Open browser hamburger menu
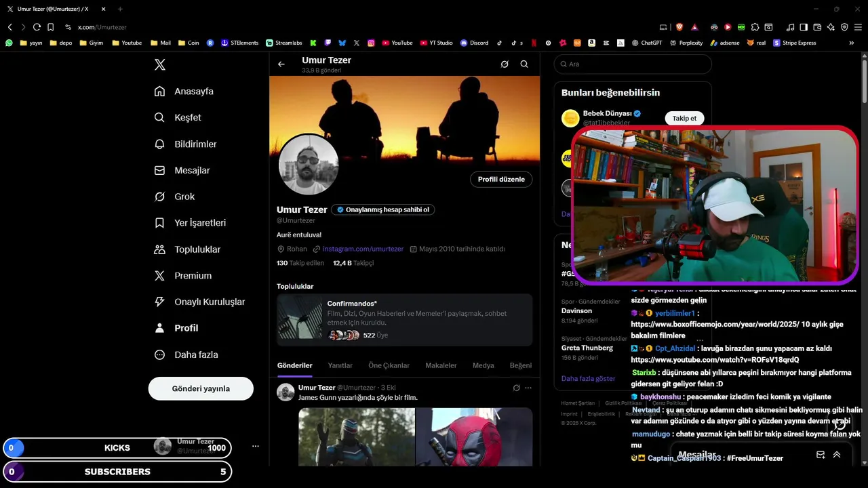Screen dimensions: 868x488 858,27
